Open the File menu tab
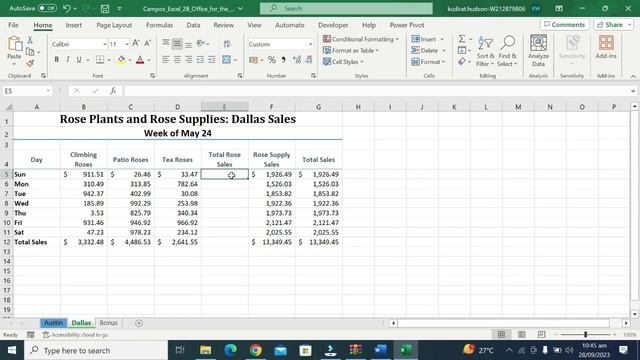 pyautogui.click(x=13, y=25)
